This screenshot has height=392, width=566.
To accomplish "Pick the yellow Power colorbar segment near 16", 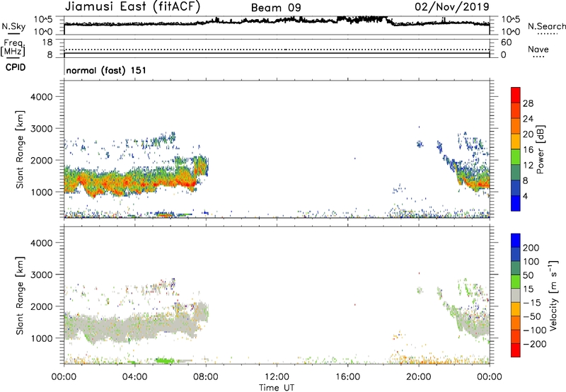I will [x=516, y=142].
